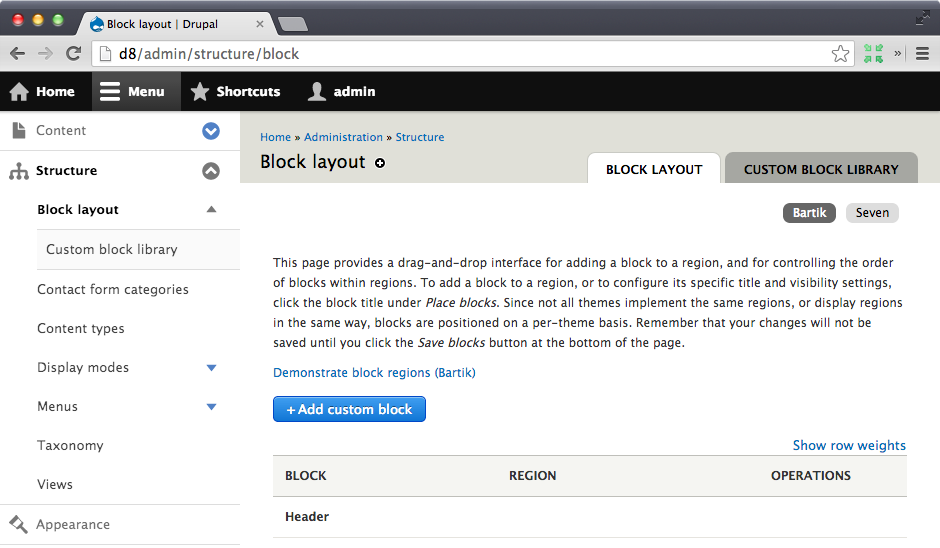Open a new browser tab

[293, 24]
